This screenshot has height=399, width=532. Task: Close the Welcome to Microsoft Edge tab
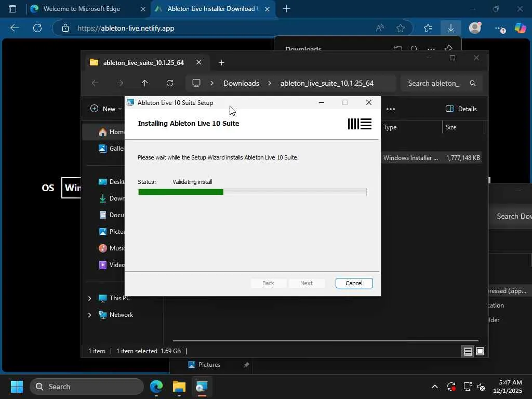[x=143, y=9]
